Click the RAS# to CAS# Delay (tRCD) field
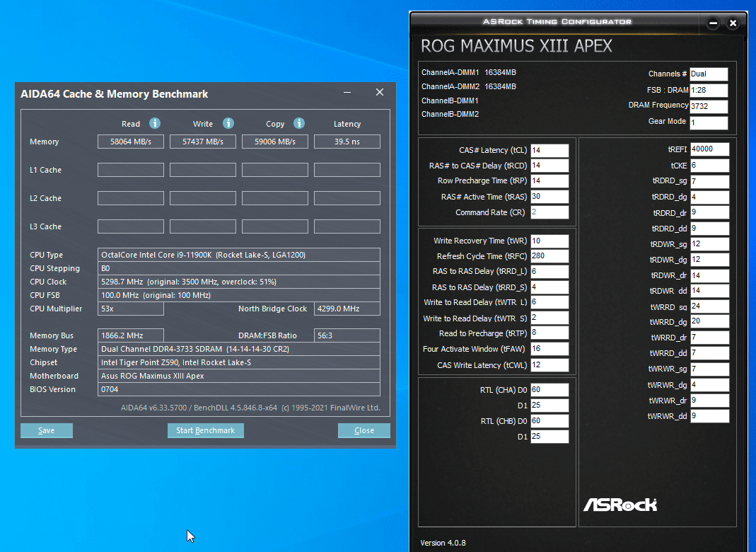The width and height of the screenshot is (756, 552). pos(549,166)
